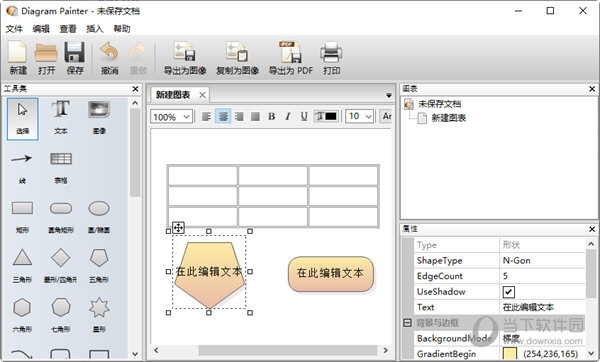The width and height of the screenshot is (600, 362).
Task: Close the 属性 properties panel
Action: click(592, 229)
